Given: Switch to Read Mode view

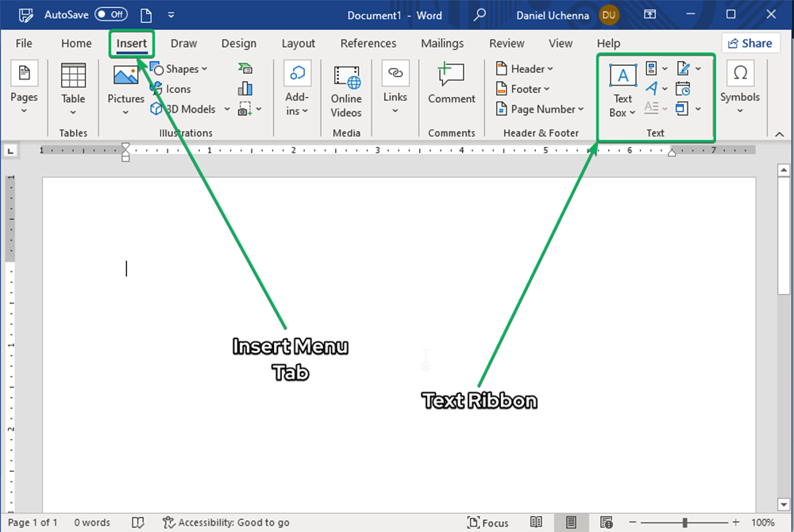Looking at the screenshot, I should click(x=537, y=522).
